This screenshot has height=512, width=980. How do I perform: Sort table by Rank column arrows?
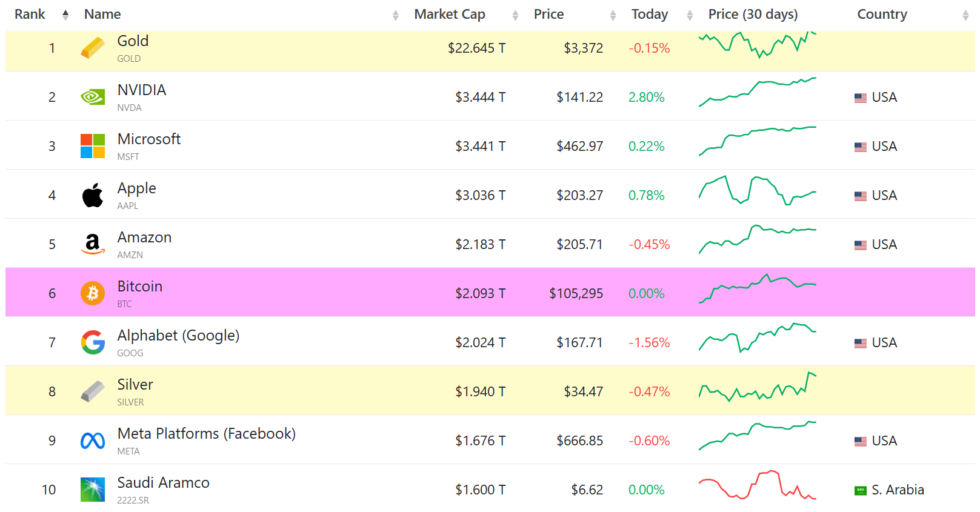tap(65, 15)
